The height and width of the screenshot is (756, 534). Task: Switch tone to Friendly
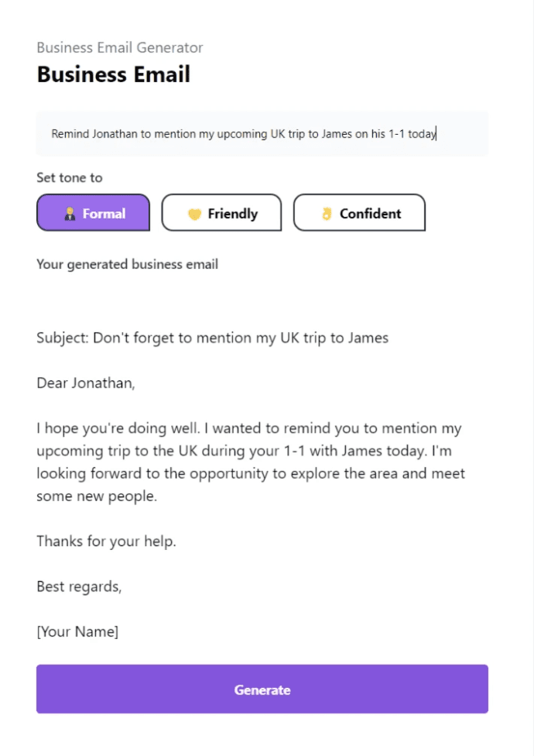point(221,212)
